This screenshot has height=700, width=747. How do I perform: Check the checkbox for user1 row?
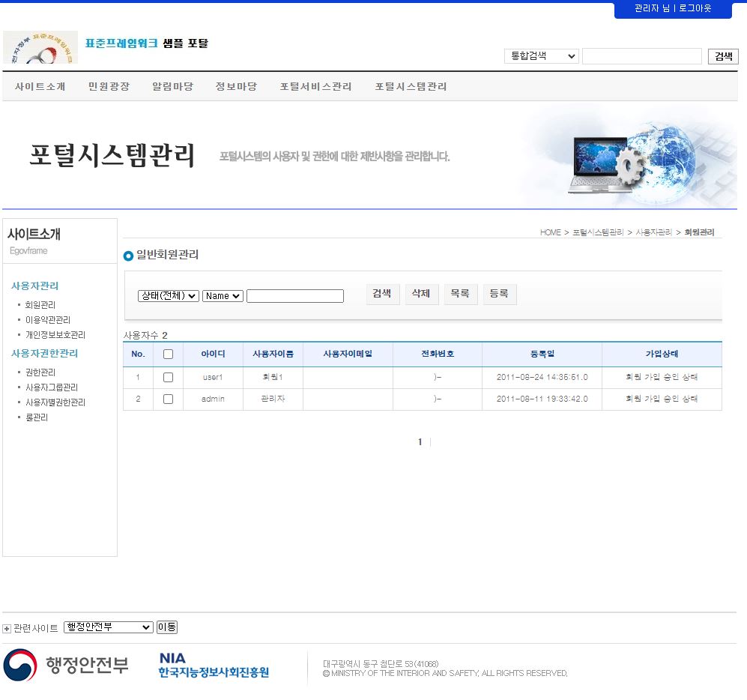tap(168, 377)
